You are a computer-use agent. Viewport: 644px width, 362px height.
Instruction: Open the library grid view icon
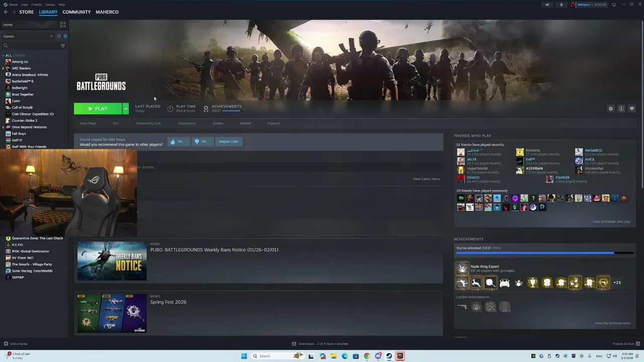(x=63, y=24)
